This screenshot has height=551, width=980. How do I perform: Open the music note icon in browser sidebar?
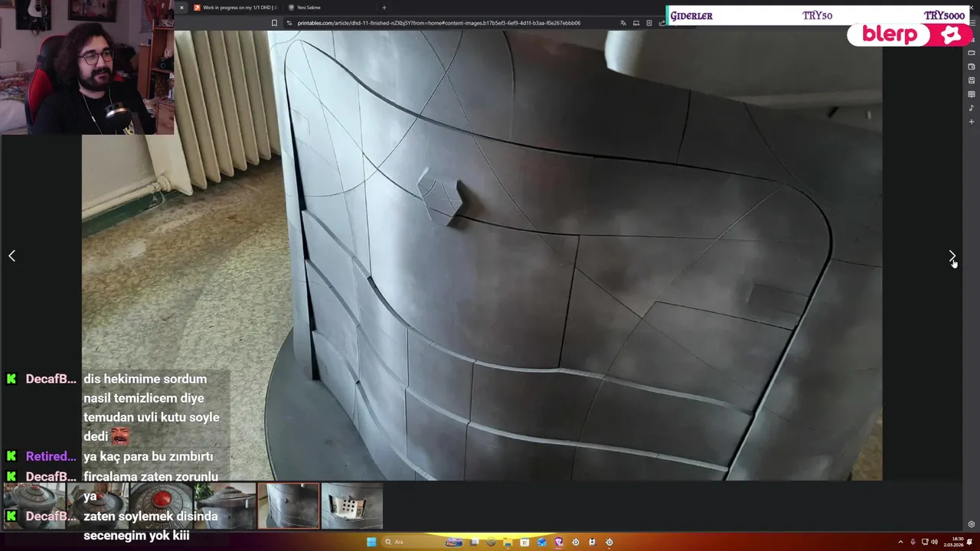972,108
